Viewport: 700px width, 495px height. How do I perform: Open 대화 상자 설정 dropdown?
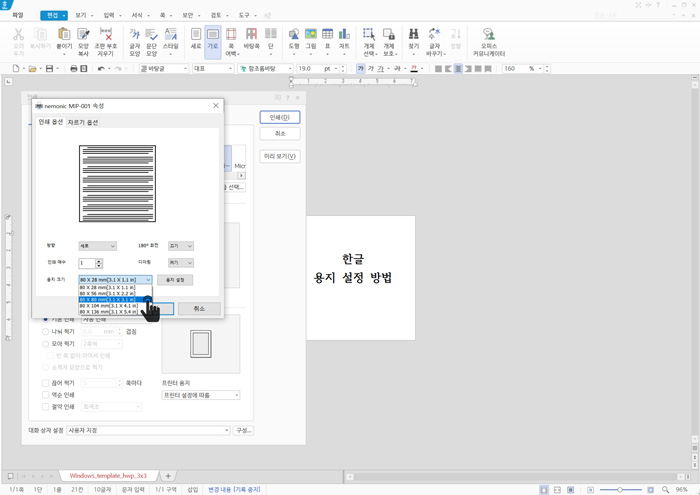click(148, 430)
